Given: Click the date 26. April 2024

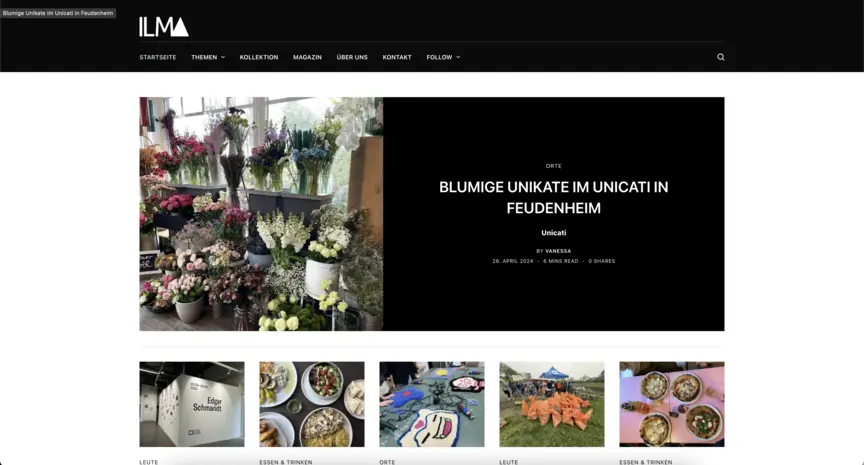Looking at the screenshot, I should [512, 261].
